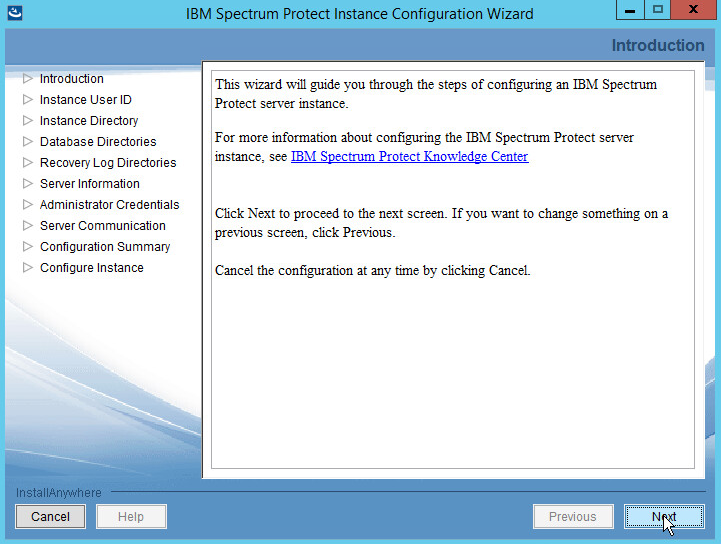Select the Server Communication step
Screen dimensions: 721x544
click(x=102, y=226)
